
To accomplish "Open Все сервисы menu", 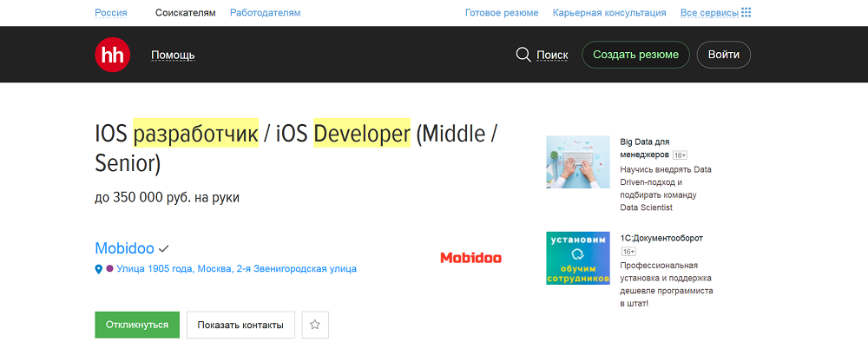I will click(709, 12).
